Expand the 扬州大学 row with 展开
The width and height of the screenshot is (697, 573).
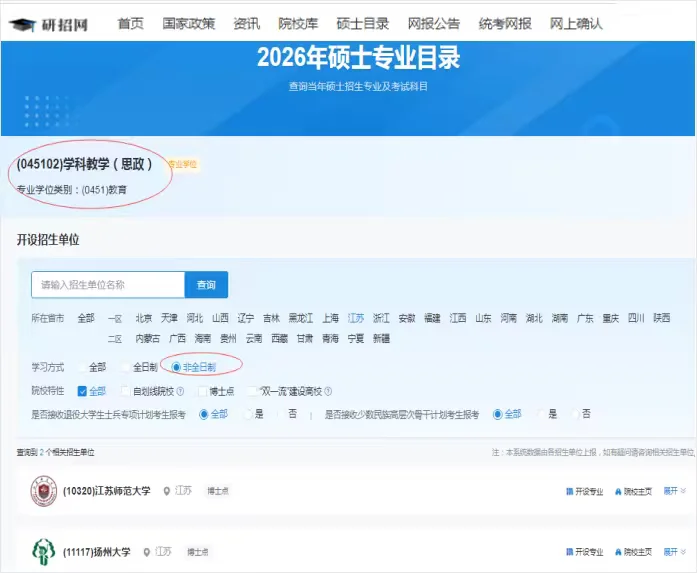coord(674,552)
